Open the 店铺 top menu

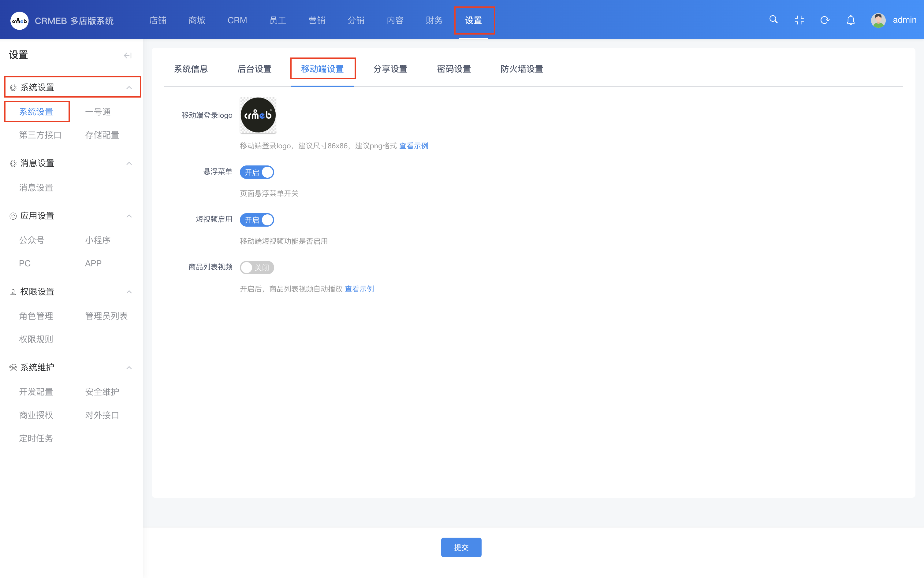coord(158,20)
